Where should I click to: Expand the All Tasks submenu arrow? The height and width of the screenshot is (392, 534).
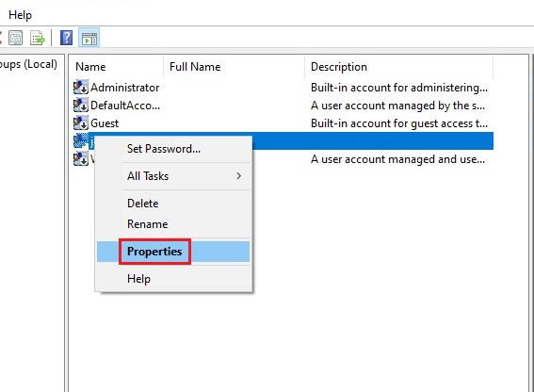click(x=238, y=176)
